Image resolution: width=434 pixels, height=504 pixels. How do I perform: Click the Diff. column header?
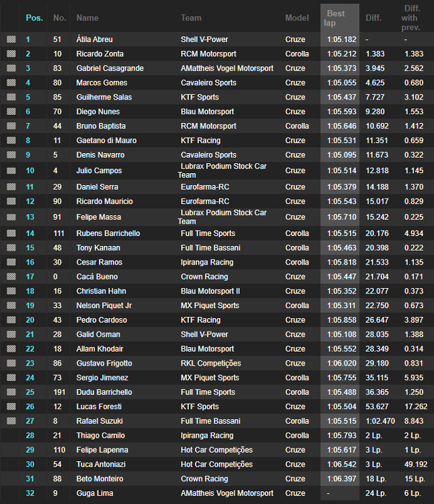click(374, 17)
